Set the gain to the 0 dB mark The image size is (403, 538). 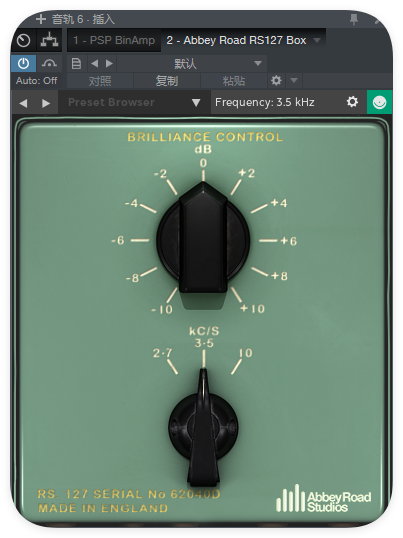pyautogui.click(x=203, y=164)
